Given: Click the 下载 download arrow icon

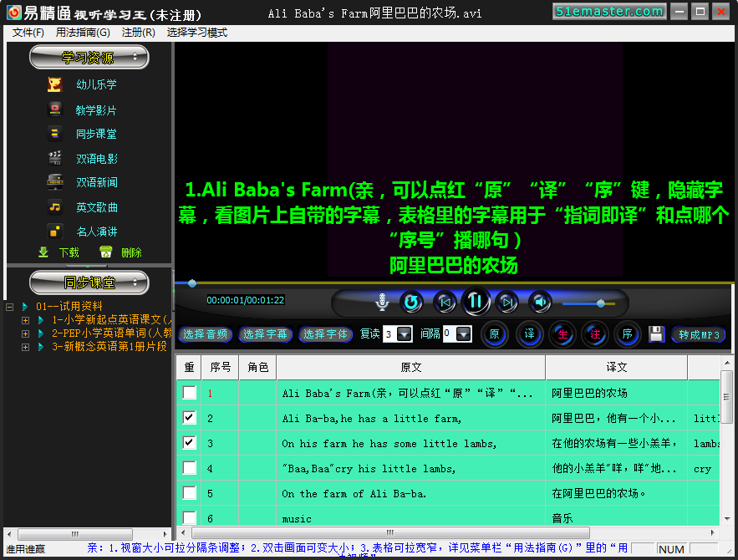Looking at the screenshot, I should coord(43,252).
